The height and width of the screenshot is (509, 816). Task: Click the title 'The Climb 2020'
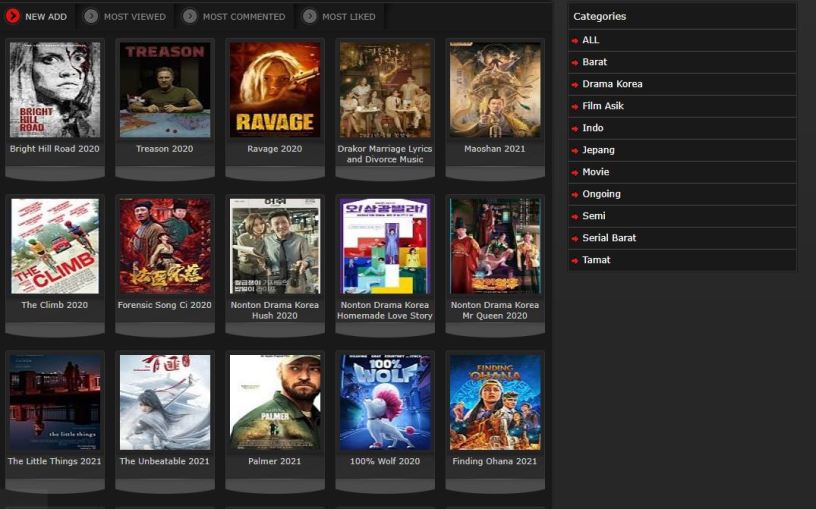pos(55,305)
